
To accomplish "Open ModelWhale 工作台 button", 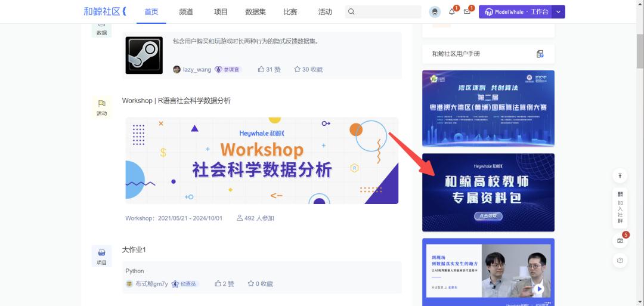I will (x=515, y=12).
